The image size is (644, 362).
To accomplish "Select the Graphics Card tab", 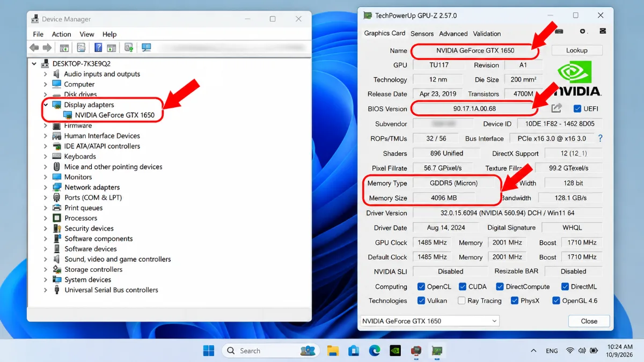I will [x=385, y=33].
